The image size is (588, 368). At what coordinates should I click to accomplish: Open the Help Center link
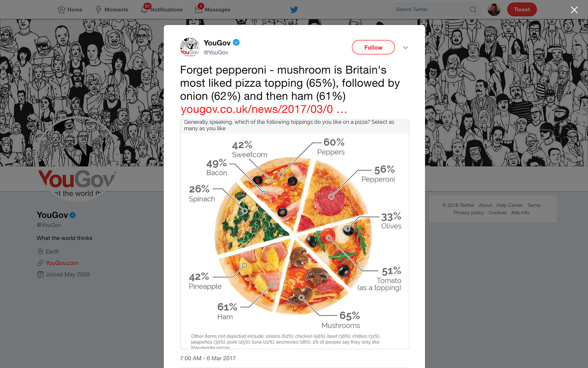click(509, 205)
